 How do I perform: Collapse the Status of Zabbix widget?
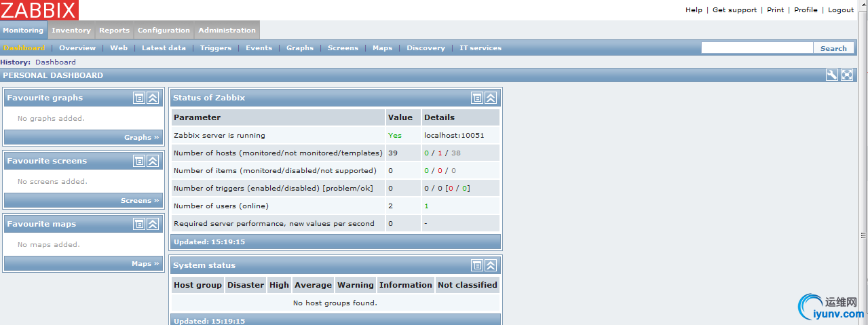tap(491, 98)
